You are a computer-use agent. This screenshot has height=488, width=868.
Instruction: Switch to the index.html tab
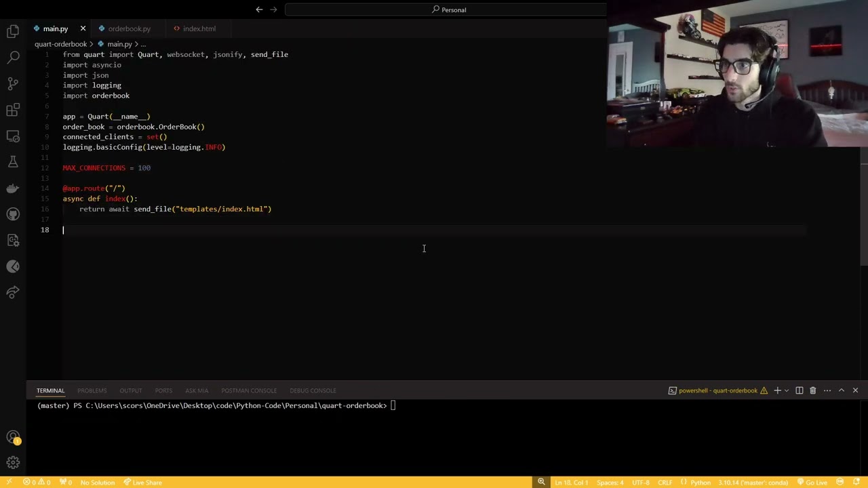pos(199,28)
